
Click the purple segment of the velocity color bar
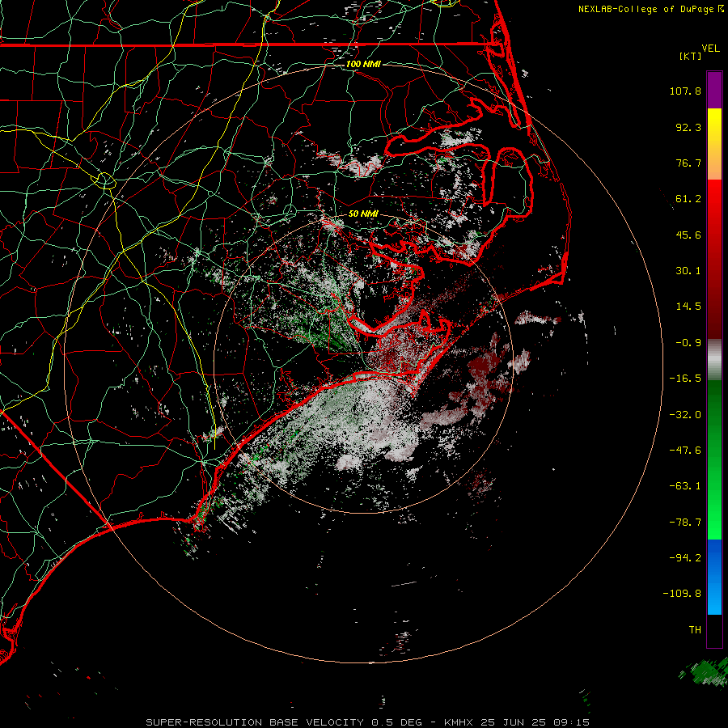pyautogui.click(x=714, y=91)
